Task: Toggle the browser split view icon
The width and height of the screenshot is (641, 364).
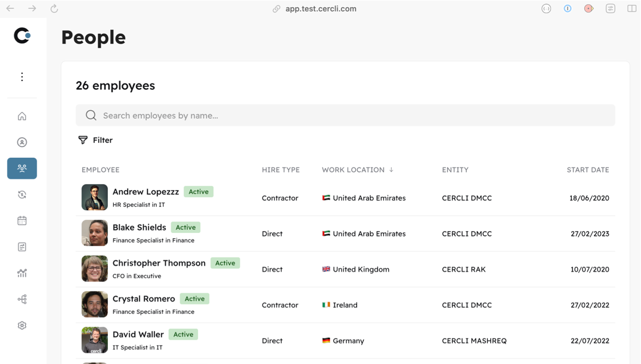Action: pyautogui.click(x=631, y=8)
